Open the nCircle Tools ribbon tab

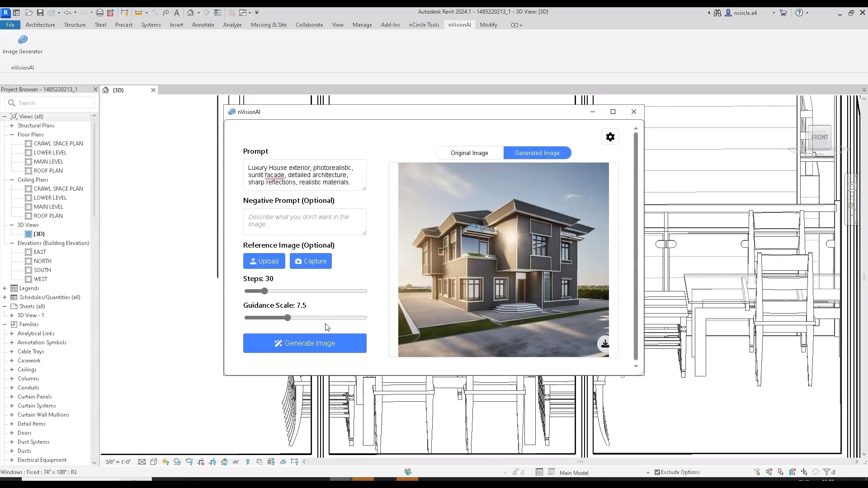pyautogui.click(x=424, y=25)
